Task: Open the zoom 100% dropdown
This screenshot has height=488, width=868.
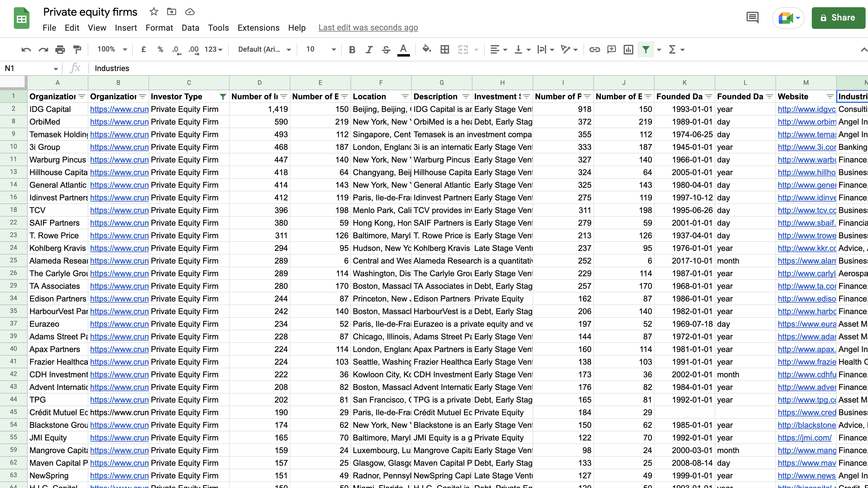Action: point(112,50)
